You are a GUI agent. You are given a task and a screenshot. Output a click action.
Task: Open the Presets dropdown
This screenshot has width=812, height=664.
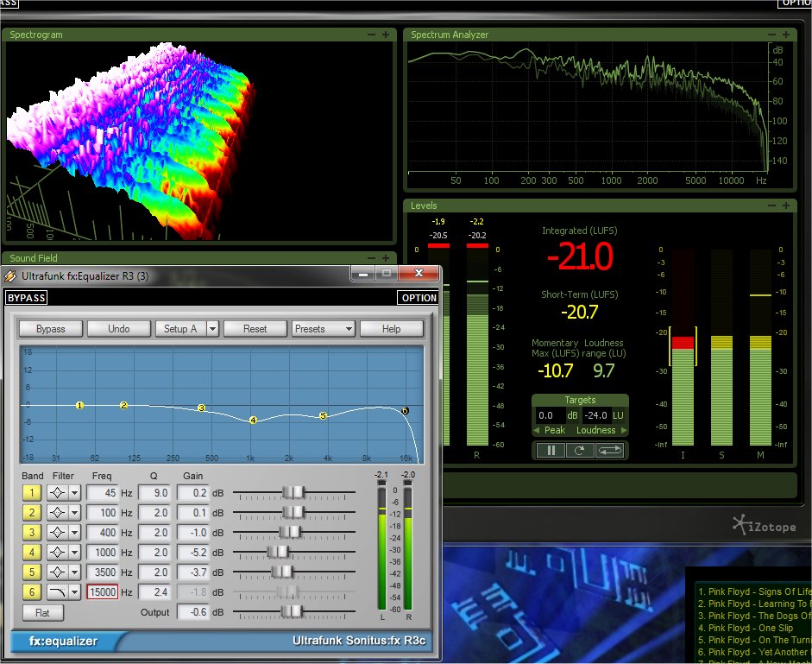coord(323,329)
